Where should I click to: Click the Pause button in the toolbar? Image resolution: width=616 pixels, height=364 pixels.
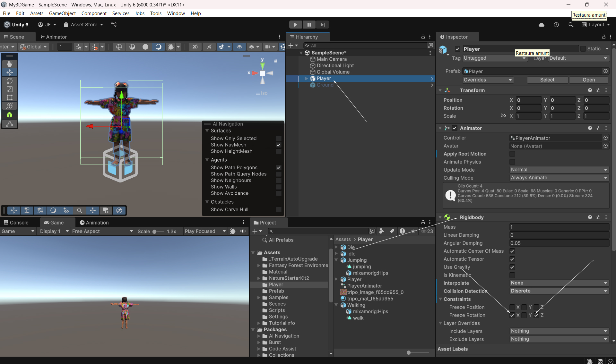coord(309,25)
